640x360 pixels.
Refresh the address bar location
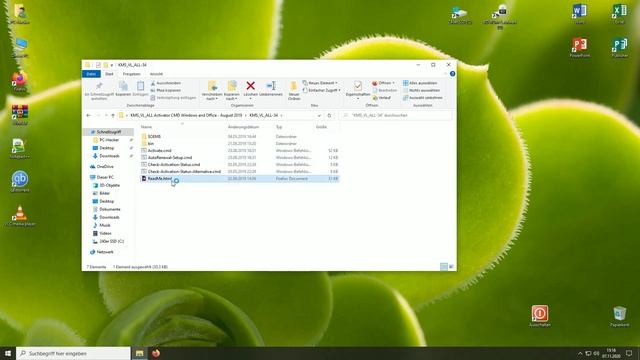tap(329, 116)
